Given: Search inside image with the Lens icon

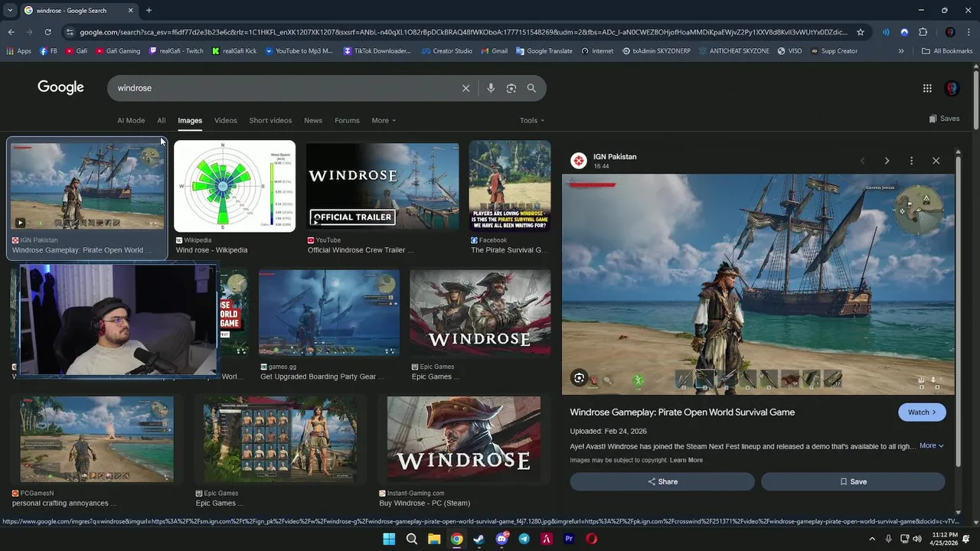Looking at the screenshot, I should click(x=580, y=378).
